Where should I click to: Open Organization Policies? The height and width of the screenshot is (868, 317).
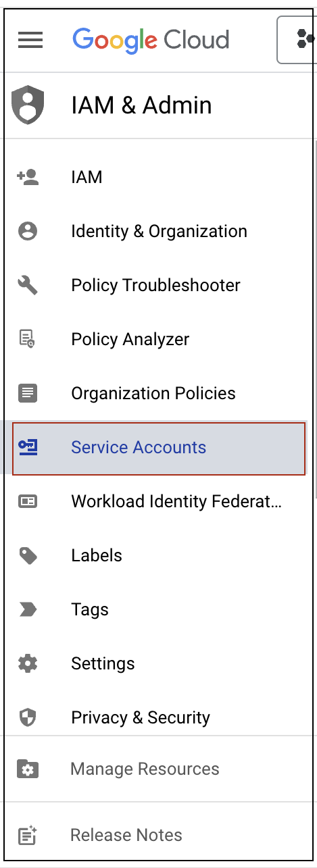(x=155, y=393)
